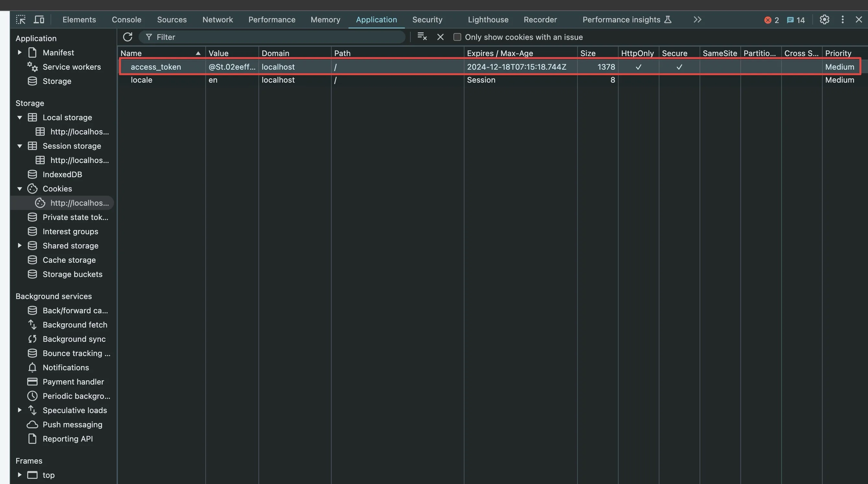Toggle the device toolbar icon
The height and width of the screenshot is (484, 868).
coord(39,19)
